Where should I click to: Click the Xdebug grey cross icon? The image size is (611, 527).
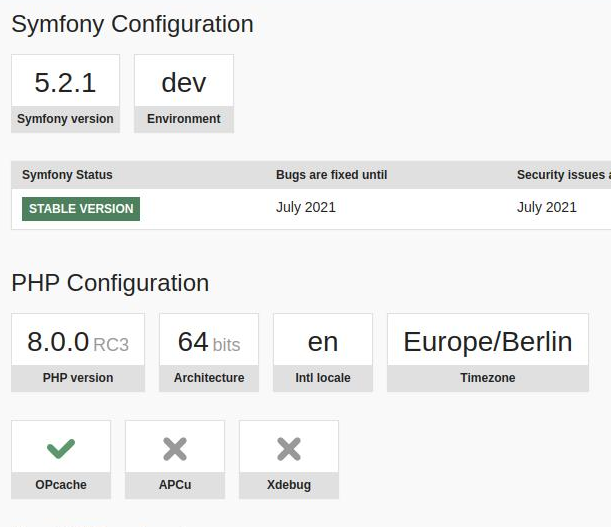[x=289, y=449]
